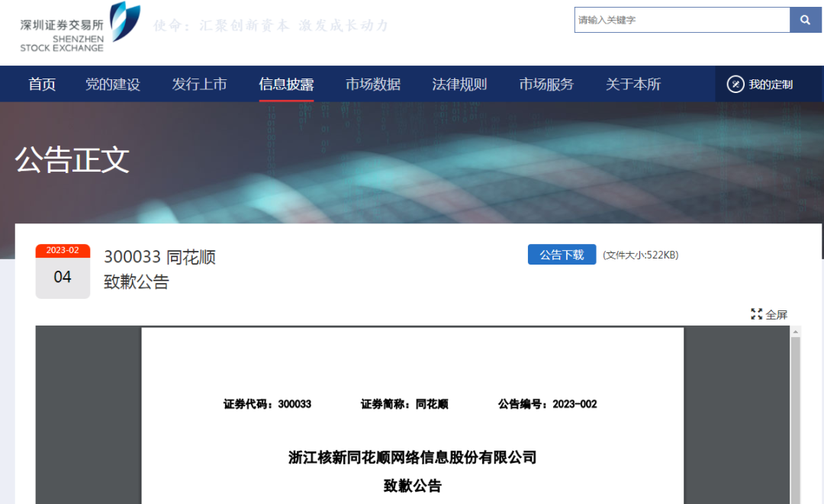
Task: Open 我的定制 compass icon
Action: (735, 85)
